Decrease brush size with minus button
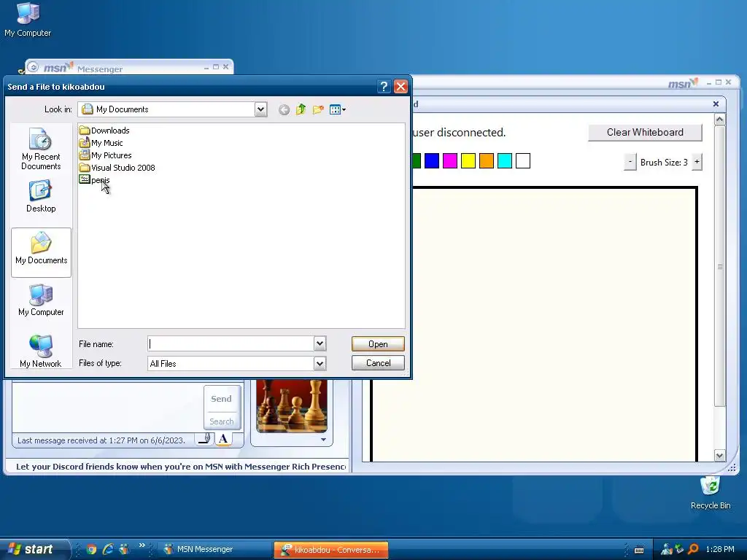The height and width of the screenshot is (560, 747). (x=630, y=162)
